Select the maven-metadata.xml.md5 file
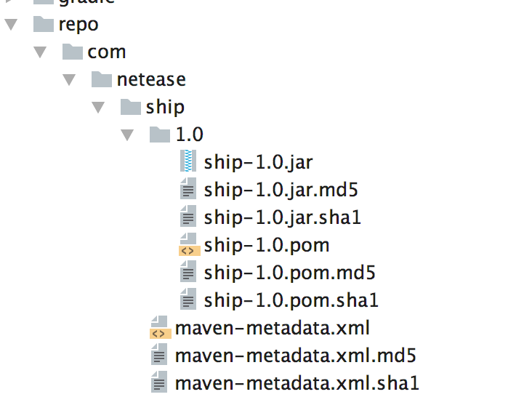Screen dimensions: 532x397 (x=295, y=356)
